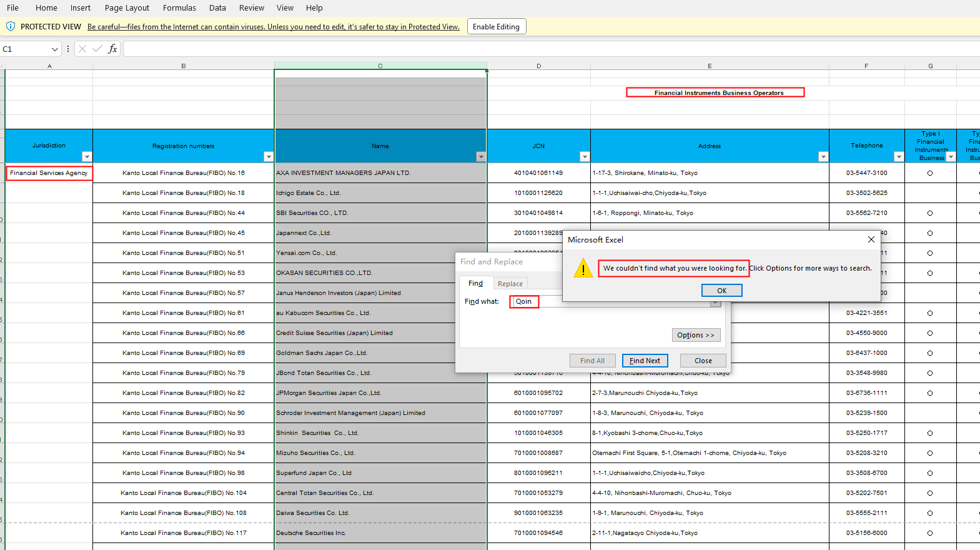Screen dimensions: 980x550
Task: Click the formula bar cancel X icon
Action: [x=82, y=49]
